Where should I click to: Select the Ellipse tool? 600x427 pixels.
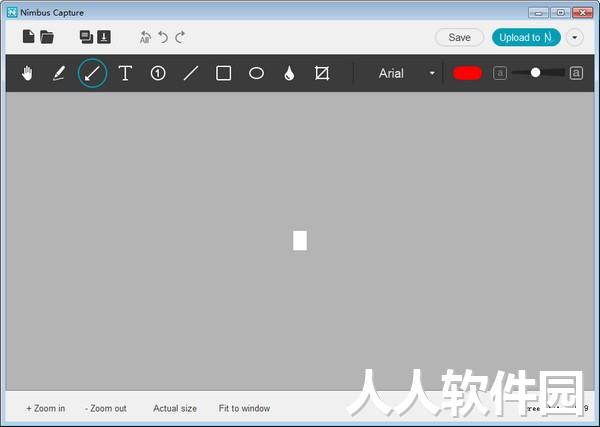tap(256, 73)
